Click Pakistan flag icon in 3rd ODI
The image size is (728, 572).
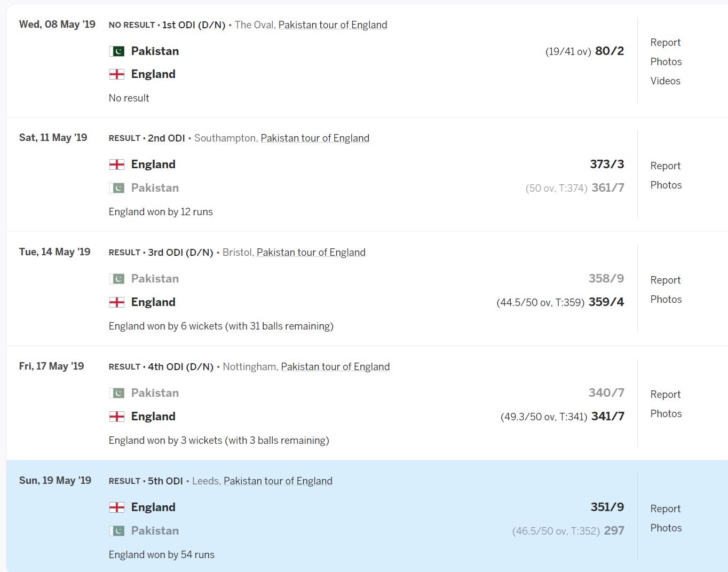[x=117, y=279]
